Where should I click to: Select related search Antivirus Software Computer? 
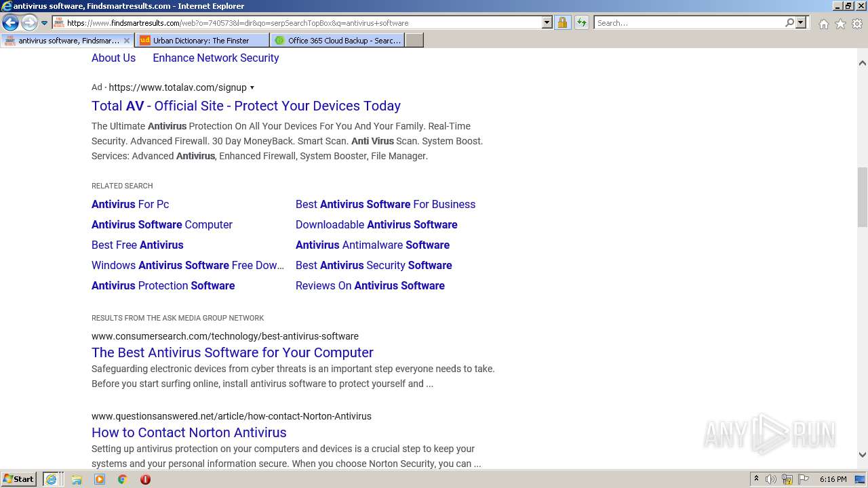pos(162,224)
